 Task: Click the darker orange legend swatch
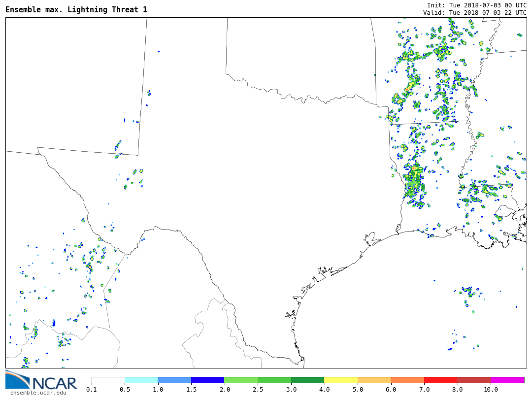[407, 380]
